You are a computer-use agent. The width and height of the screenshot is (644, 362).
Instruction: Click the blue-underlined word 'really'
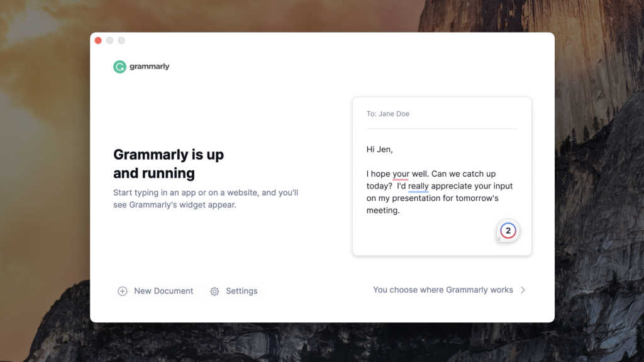(x=418, y=186)
